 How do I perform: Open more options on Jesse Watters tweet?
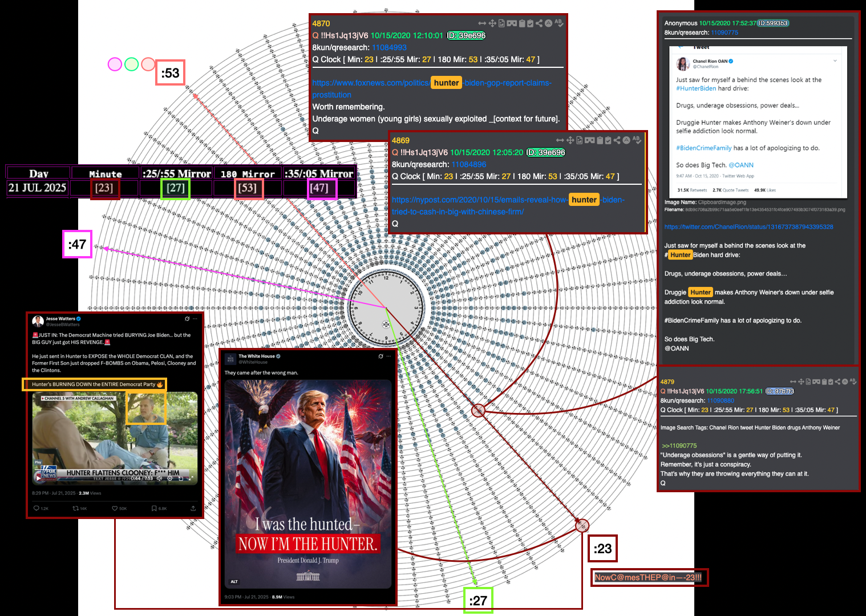pyautogui.click(x=195, y=319)
